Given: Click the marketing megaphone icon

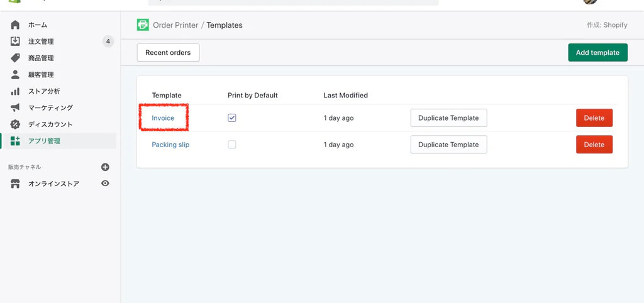Looking at the screenshot, I should point(15,107).
